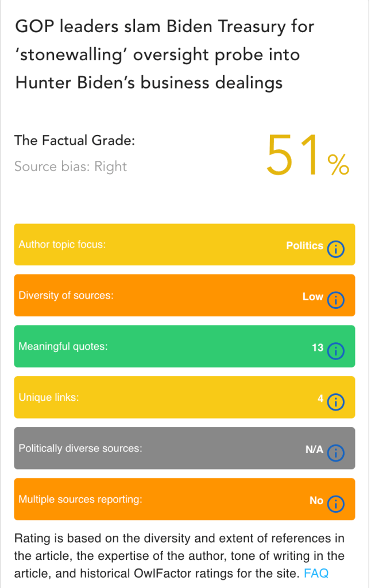
Task: Select the green Meaningful quotes bar
Action: 172,346
